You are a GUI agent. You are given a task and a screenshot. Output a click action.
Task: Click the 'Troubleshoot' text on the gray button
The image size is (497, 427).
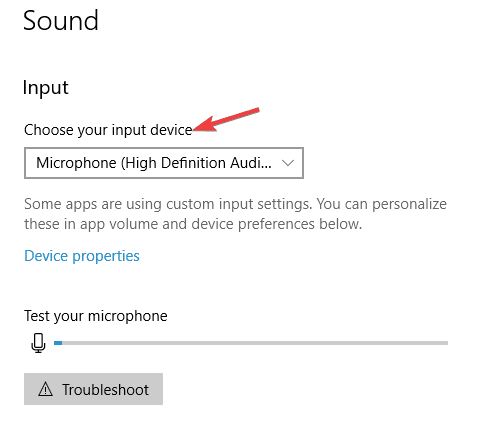pyautogui.click(x=105, y=390)
